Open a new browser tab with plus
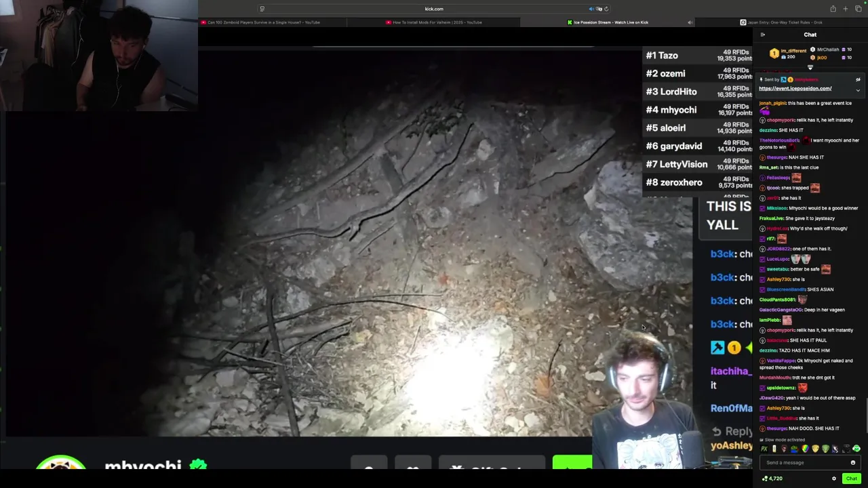This screenshot has width=868, height=488. pos(846,9)
